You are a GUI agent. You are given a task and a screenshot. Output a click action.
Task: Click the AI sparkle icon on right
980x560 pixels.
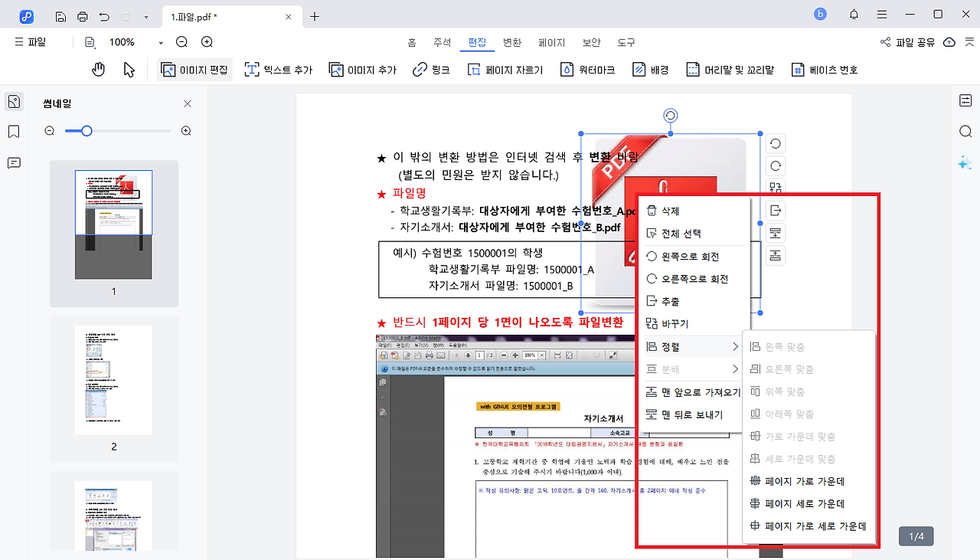[965, 162]
